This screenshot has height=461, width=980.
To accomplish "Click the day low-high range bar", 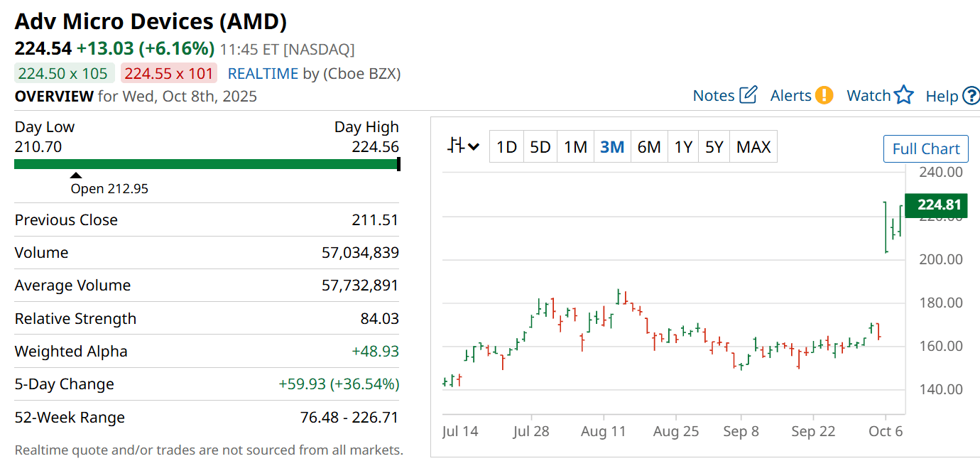I will tap(207, 164).
